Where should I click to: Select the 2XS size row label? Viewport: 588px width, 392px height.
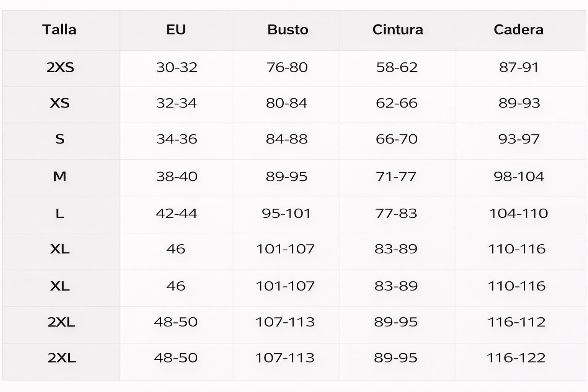pyautogui.click(x=60, y=67)
